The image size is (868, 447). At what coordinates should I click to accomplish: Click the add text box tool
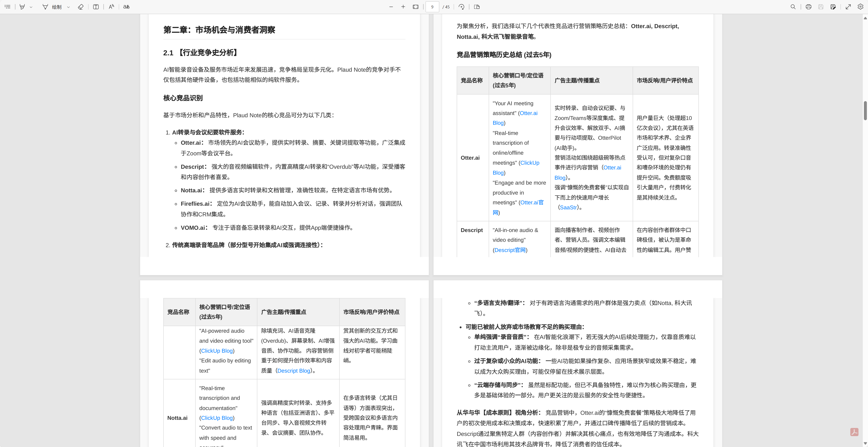(96, 7)
